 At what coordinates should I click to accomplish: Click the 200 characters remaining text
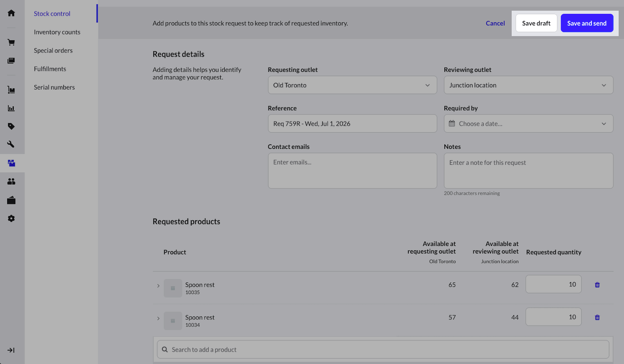472,193
